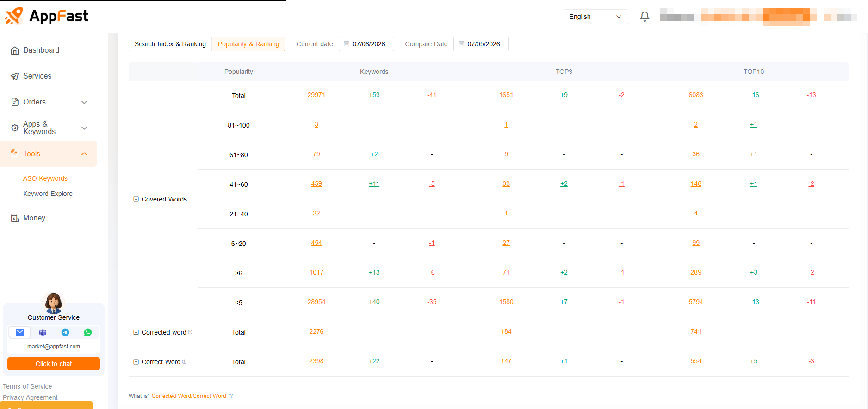Click the Services paper plane icon
The image size is (868, 409).
[15, 76]
